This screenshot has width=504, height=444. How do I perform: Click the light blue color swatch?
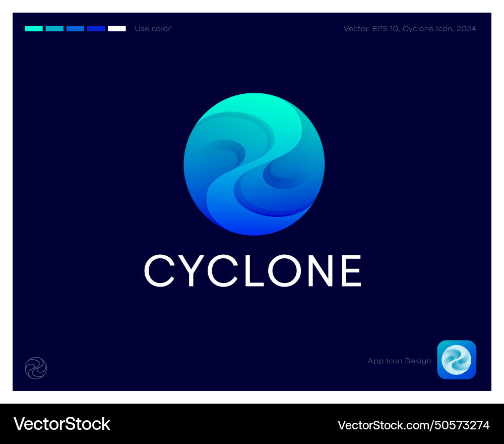(x=75, y=29)
